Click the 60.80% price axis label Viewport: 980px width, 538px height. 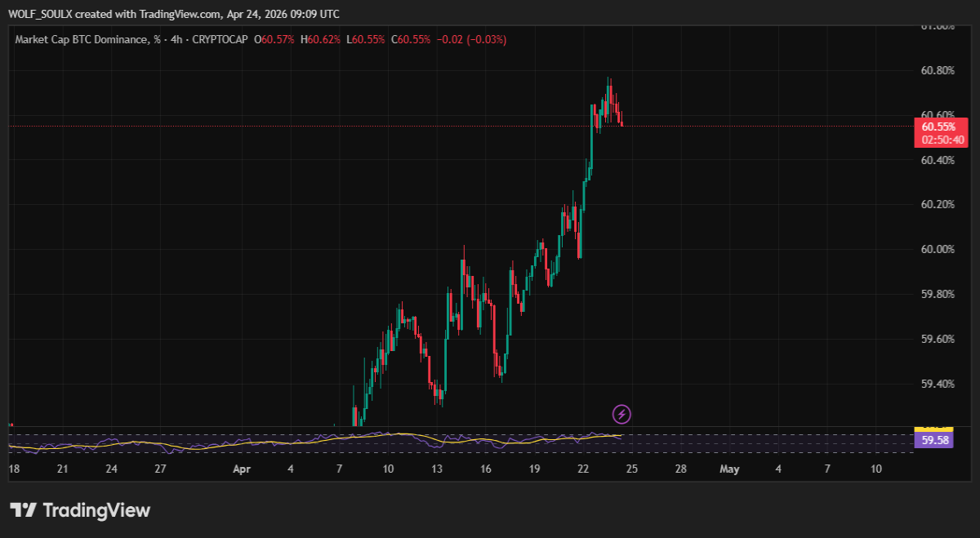point(937,70)
